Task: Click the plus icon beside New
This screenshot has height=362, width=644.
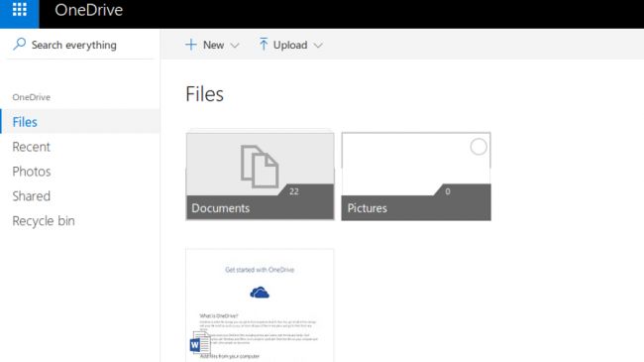Action: (x=190, y=45)
